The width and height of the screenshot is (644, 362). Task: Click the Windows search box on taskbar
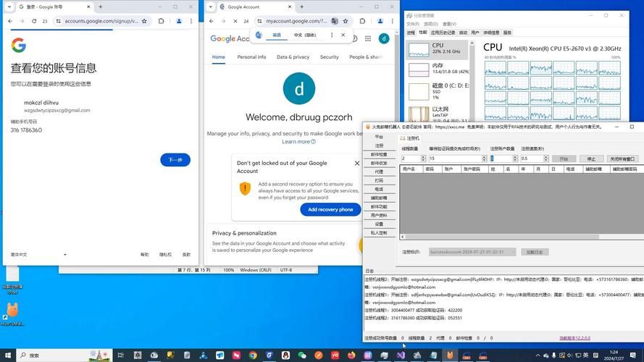pyautogui.click(x=64, y=355)
